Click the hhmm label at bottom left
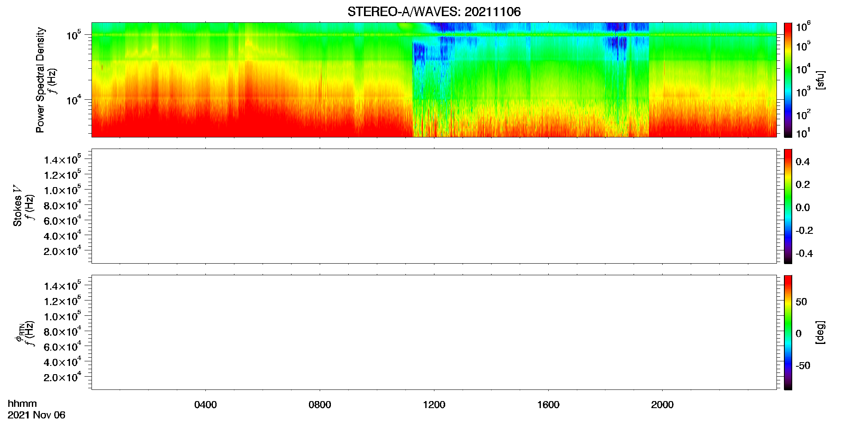The image size is (868, 447). tap(22, 404)
